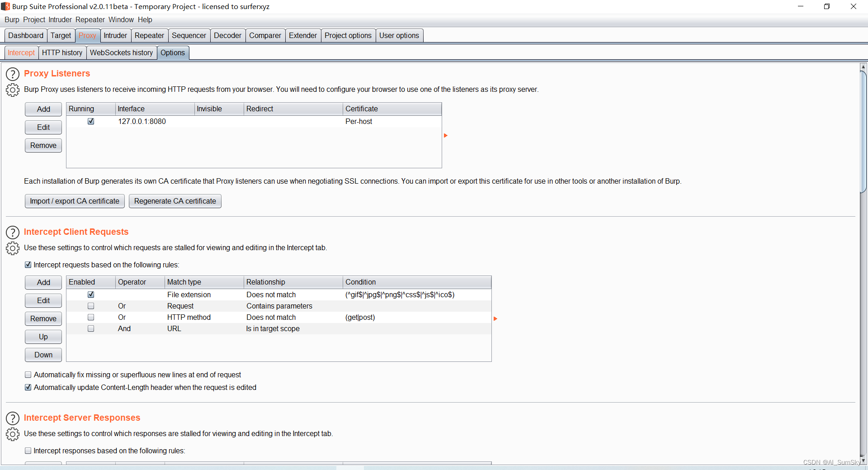This screenshot has height=470, width=868.
Task: Switch to the Intruder tool tab
Action: 115,35
